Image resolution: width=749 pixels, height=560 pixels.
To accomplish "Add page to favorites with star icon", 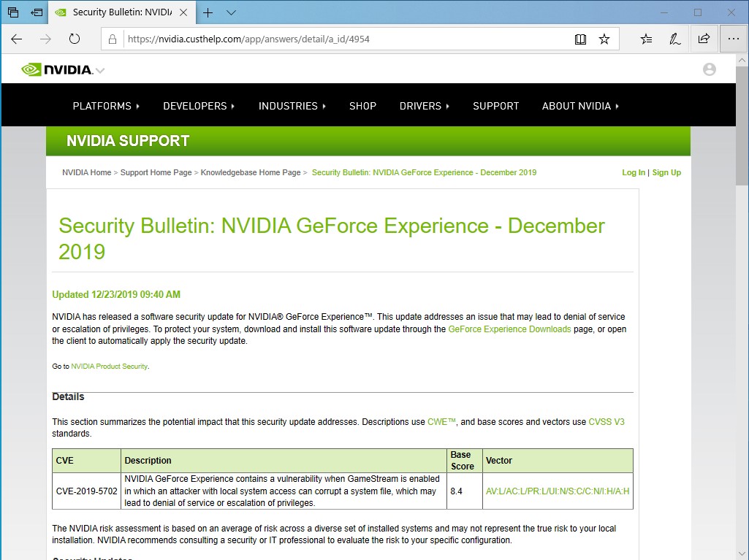I will tap(604, 39).
